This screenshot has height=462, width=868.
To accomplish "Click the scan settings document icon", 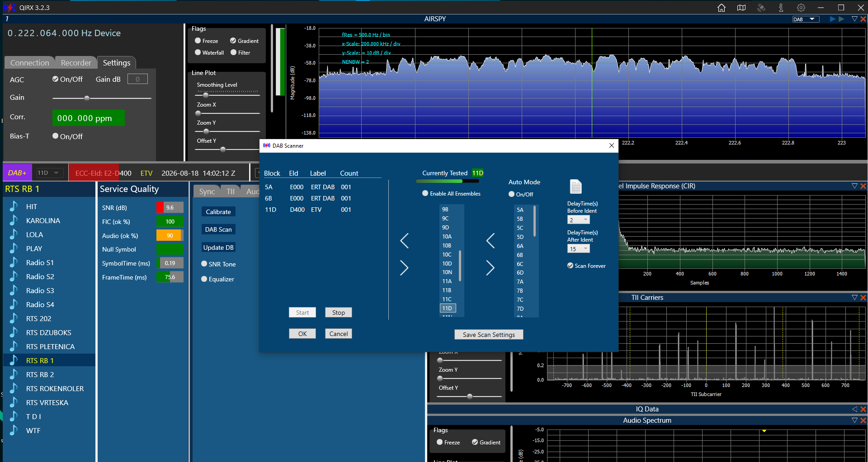I will [576, 186].
